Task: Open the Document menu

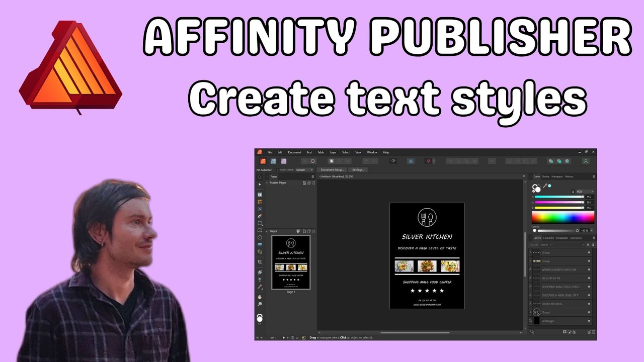Action: (x=295, y=152)
